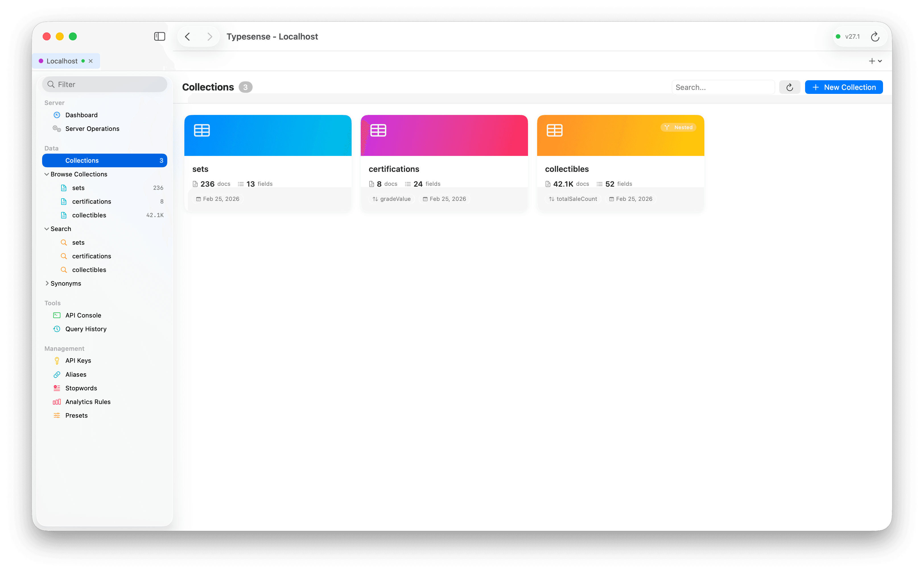This screenshot has height=573, width=924.
Task: Select certifications under Search section
Action: 92,256
